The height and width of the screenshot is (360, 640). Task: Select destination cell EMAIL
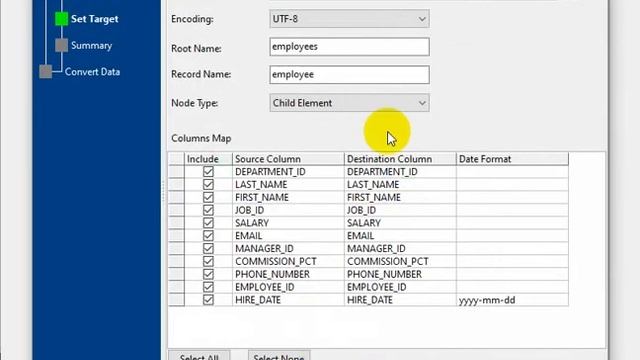[400, 236]
